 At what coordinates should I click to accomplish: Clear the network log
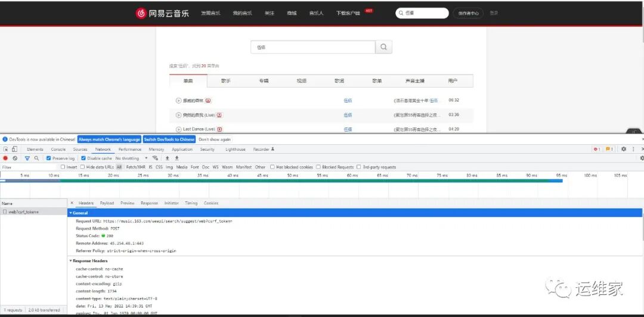(x=15, y=158)
